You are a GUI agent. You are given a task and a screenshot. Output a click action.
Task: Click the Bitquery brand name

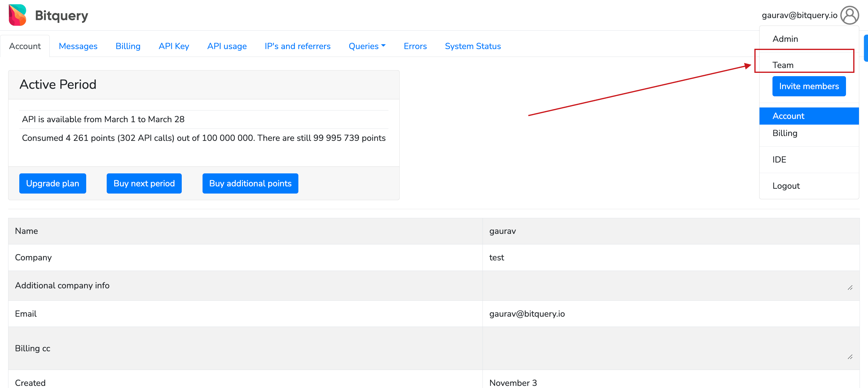61,15
